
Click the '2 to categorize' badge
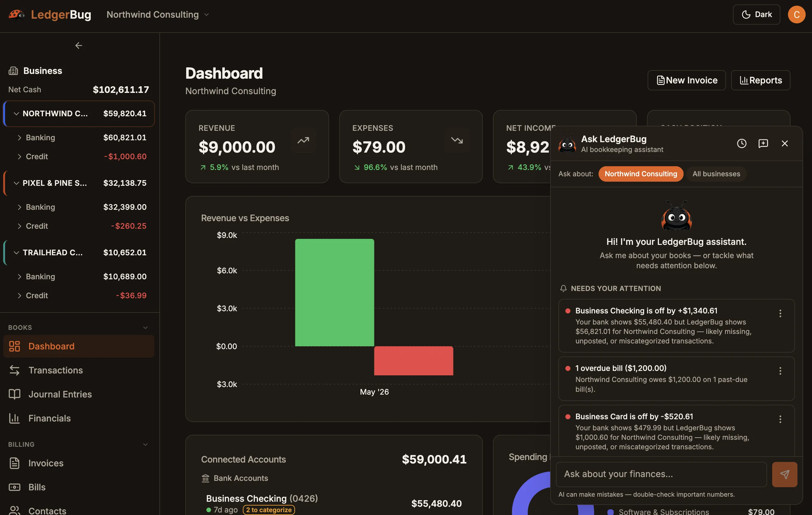pos(269,510)
